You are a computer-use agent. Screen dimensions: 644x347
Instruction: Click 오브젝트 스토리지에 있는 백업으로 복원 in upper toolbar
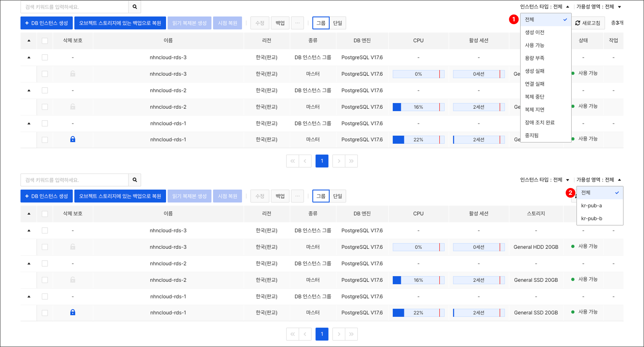120,23
